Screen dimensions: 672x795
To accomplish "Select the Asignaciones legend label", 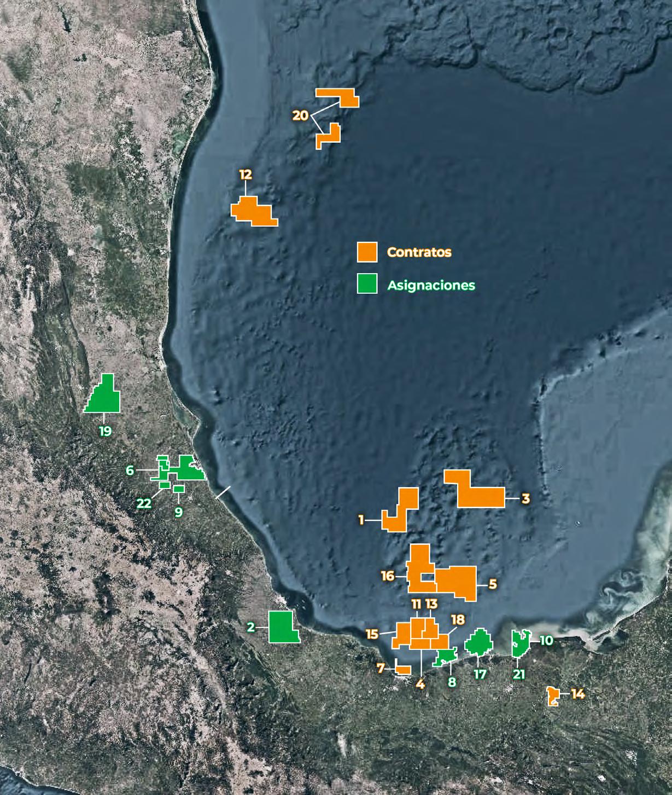I will 431,285.
